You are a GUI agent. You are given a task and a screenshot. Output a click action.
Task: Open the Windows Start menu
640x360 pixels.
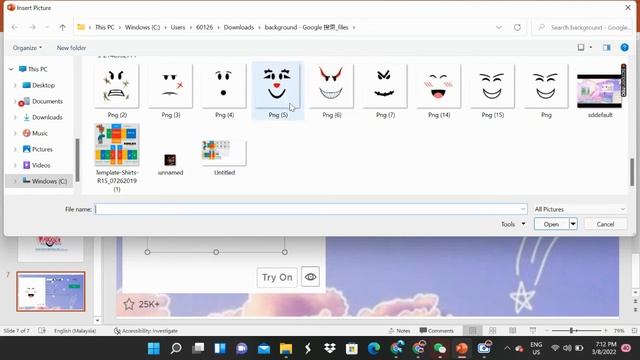154,348
